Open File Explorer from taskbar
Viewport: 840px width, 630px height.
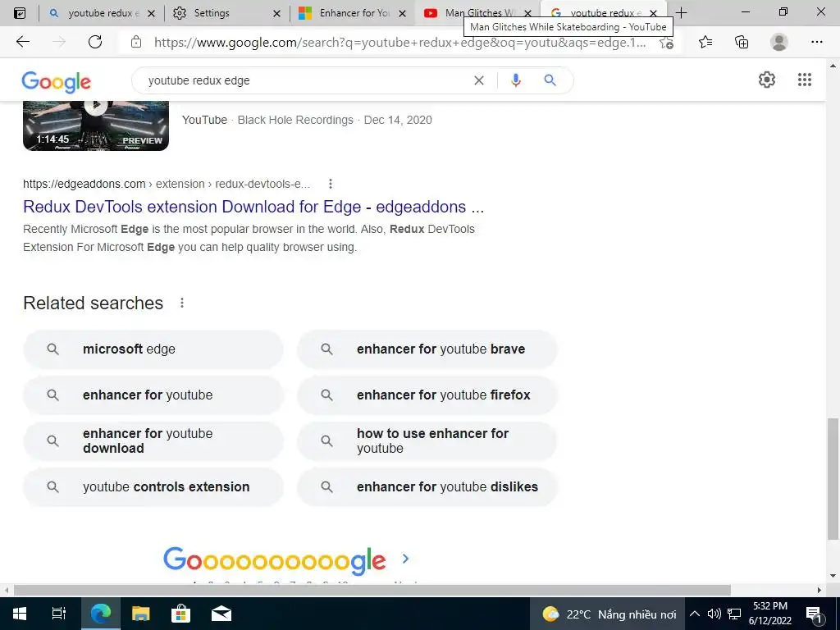[x=141, y=614]
